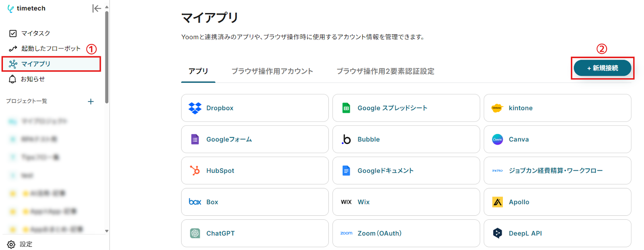The image size is (644, 250).
Task: Click the DeepL API logo icon
Action: (497, 233)
